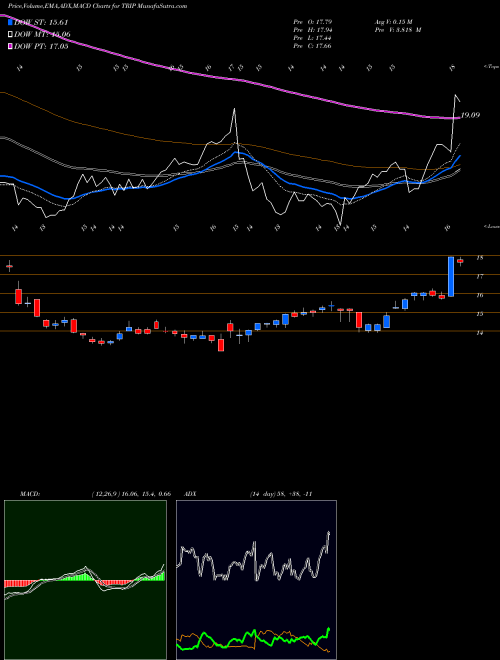The image size is (500, 660).
Task: Select the DOW ST: 15.61 label
Action: coord(41,22)
